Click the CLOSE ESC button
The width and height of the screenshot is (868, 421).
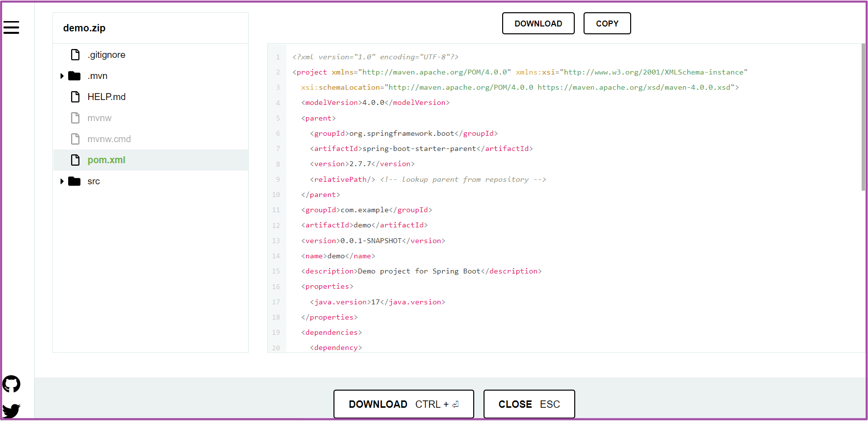pos(529,404)
